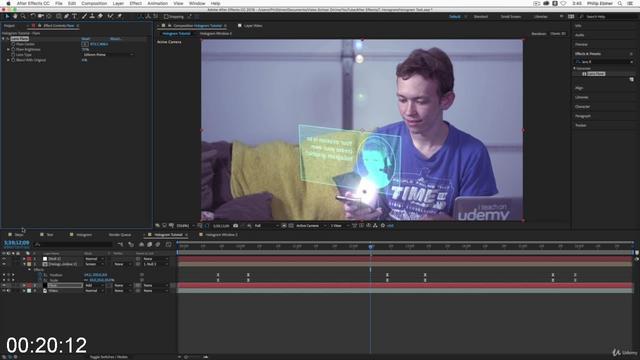Hide the Hologram window layer eye toggle
640x360 pixels.
point(4,264)
